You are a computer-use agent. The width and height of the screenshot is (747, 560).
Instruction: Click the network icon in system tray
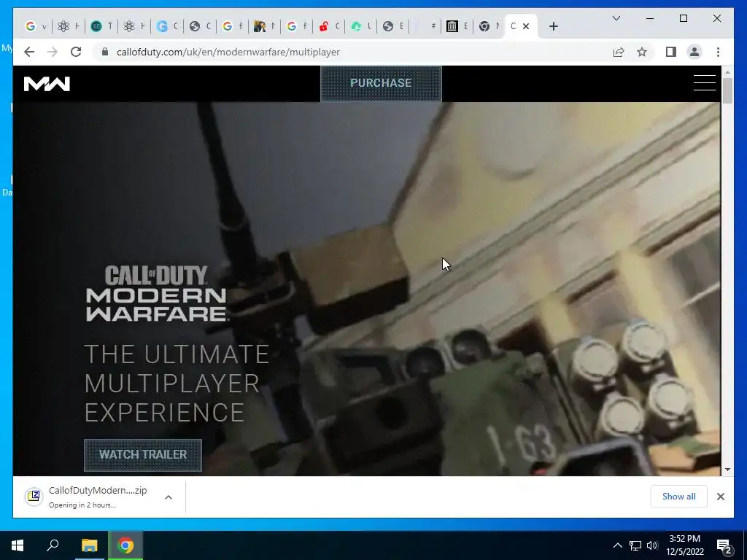pos(635,545)
